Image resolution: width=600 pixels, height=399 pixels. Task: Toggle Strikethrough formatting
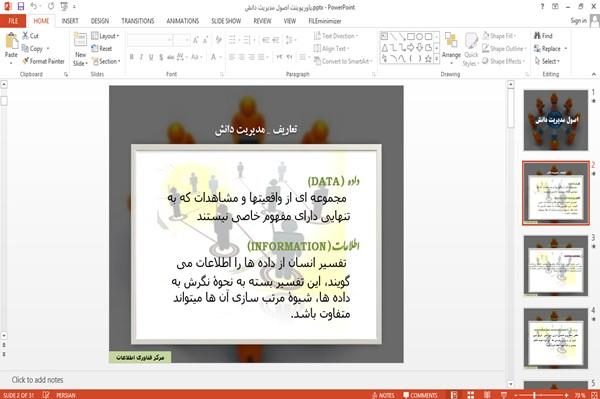point(171,57)
